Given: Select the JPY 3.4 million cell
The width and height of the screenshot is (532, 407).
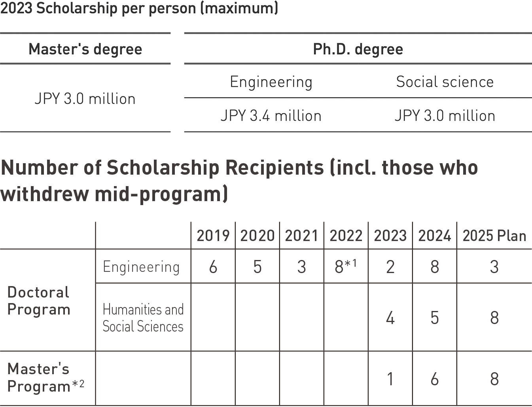Looking at the screenshot, I should pyautogui.click(x=271, y=116).
